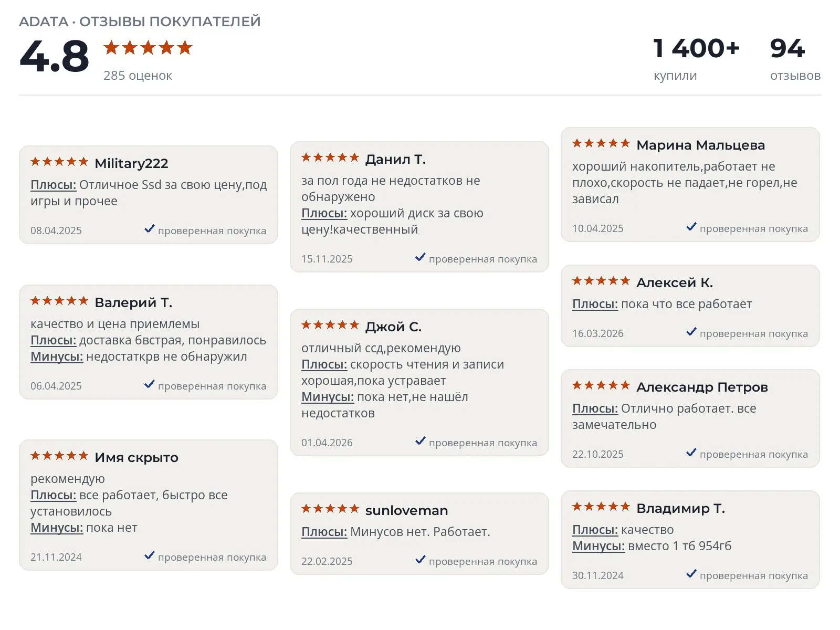Click the Минусы label in Владимир Т.'s review

(598, 546)
